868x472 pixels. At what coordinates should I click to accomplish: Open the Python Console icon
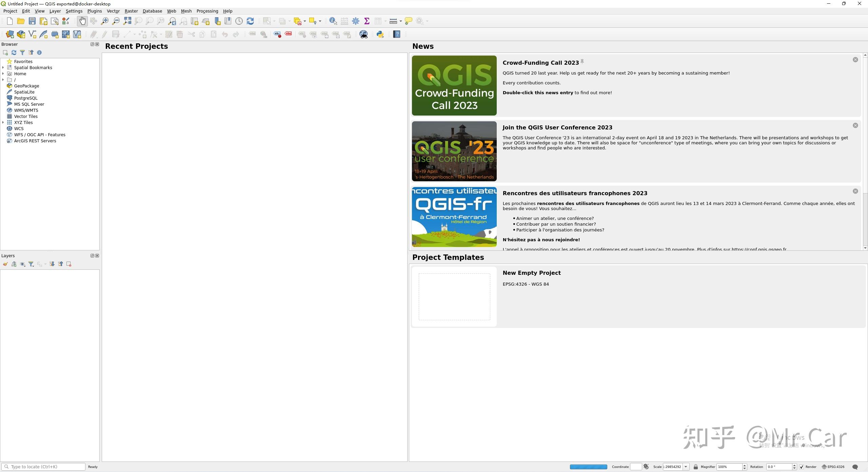(380, 34)
